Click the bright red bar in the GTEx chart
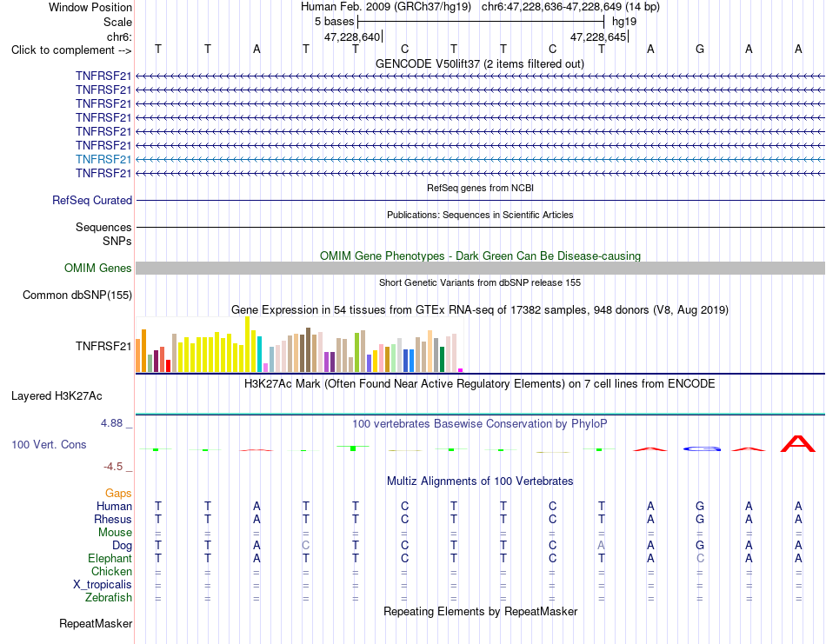This screenshot has width=826, height=644. (168, 366)
